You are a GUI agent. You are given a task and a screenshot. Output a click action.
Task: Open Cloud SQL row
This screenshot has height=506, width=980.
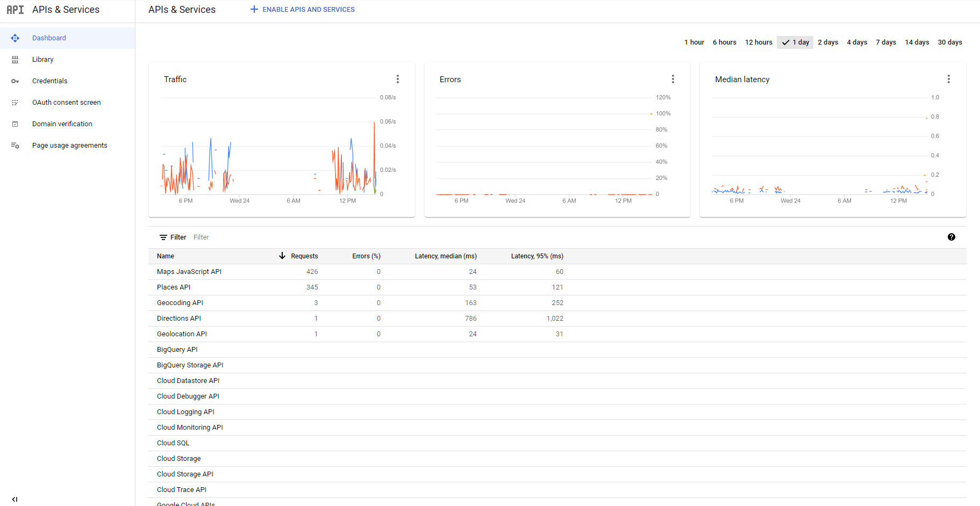pos(557,443)
